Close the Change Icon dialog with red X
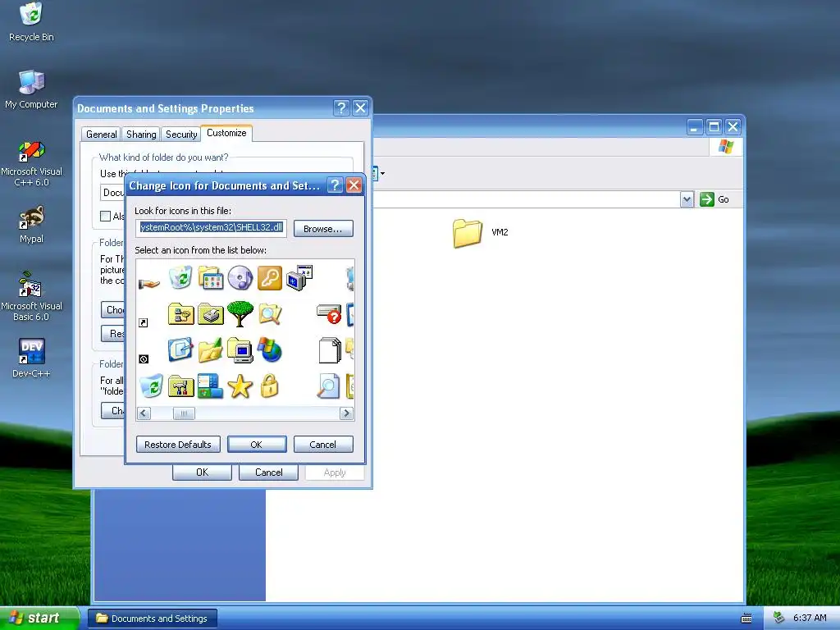 354,185
